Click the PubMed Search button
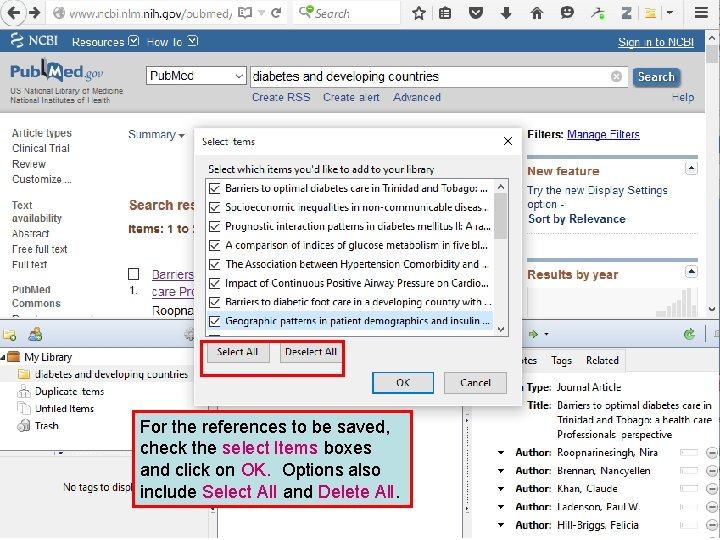The height and width of the screenshot is (540, 720). [x=656, y=77]
